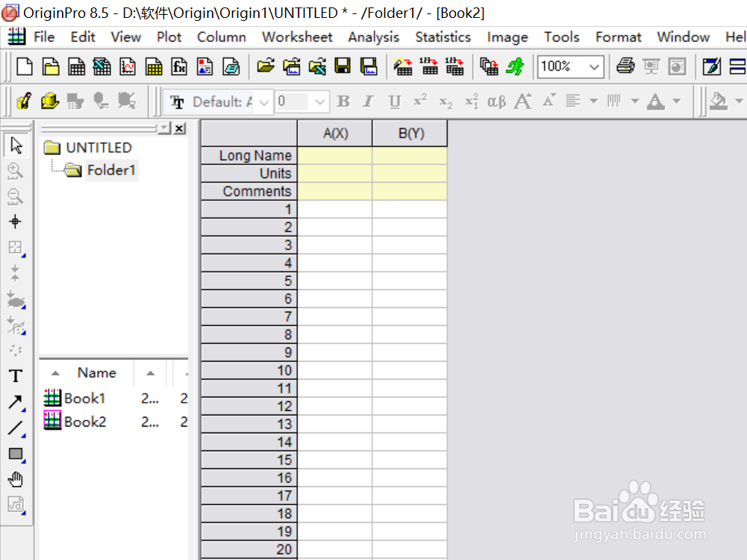
Task: Toggle Italic formatting
Action: (x=368, y=101)
